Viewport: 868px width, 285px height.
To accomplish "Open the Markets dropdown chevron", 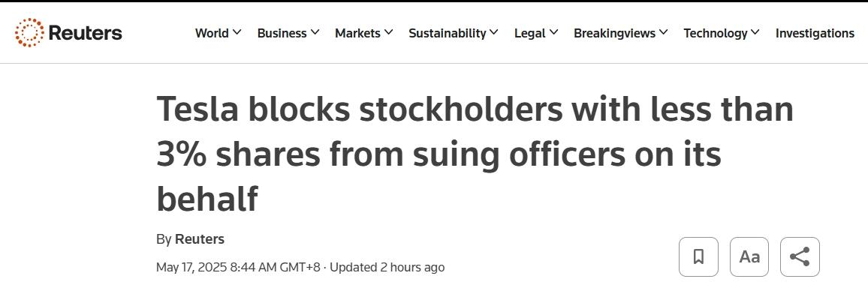I will click(x=389, y=33).
